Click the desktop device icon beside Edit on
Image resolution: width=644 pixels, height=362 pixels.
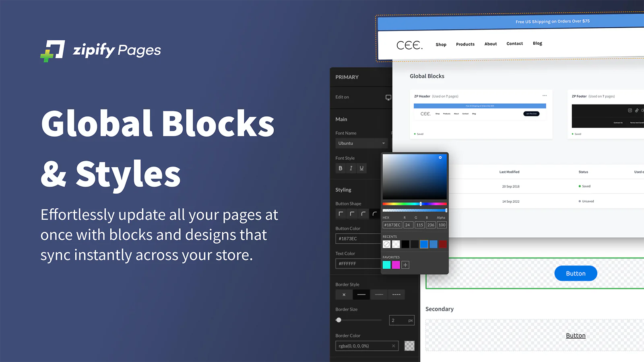388,97
